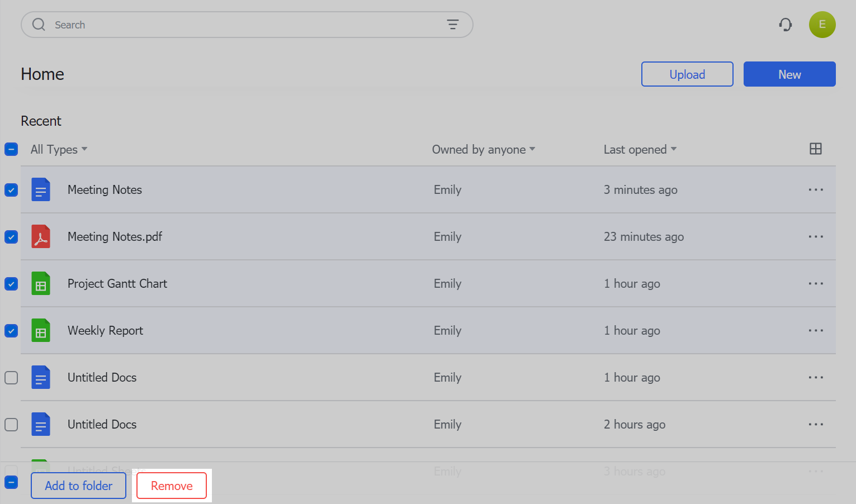Click doc icon of Untitled Docs opened 2 hours ago
856x504 pixels.
coord(41,424)
